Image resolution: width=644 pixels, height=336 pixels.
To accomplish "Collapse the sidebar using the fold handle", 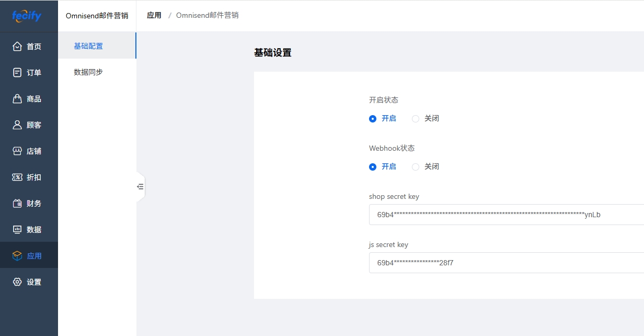I will pos(140,186).
